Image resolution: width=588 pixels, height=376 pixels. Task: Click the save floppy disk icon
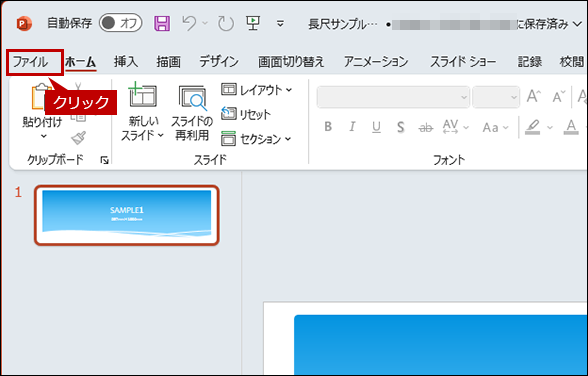click(x=162, y=23)
